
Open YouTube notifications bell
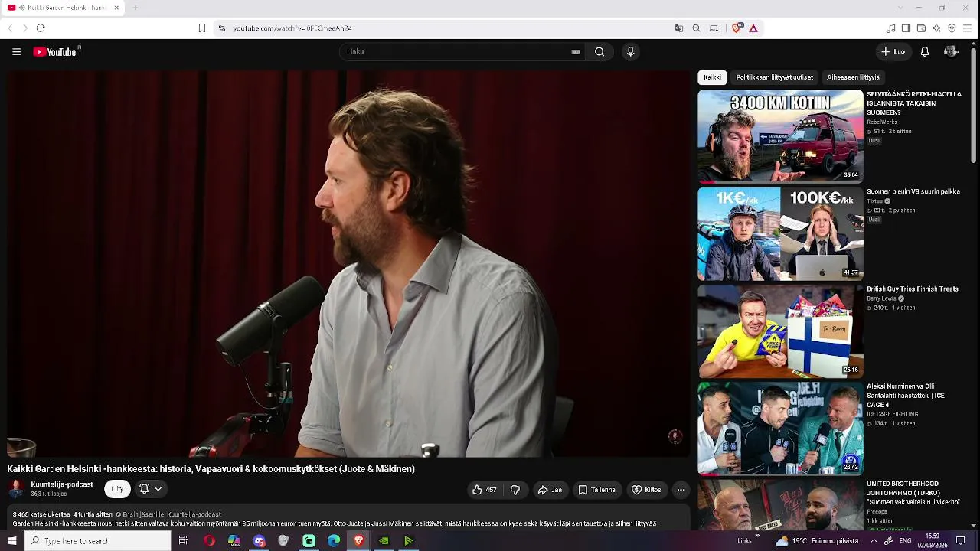(x=925, y=52)
